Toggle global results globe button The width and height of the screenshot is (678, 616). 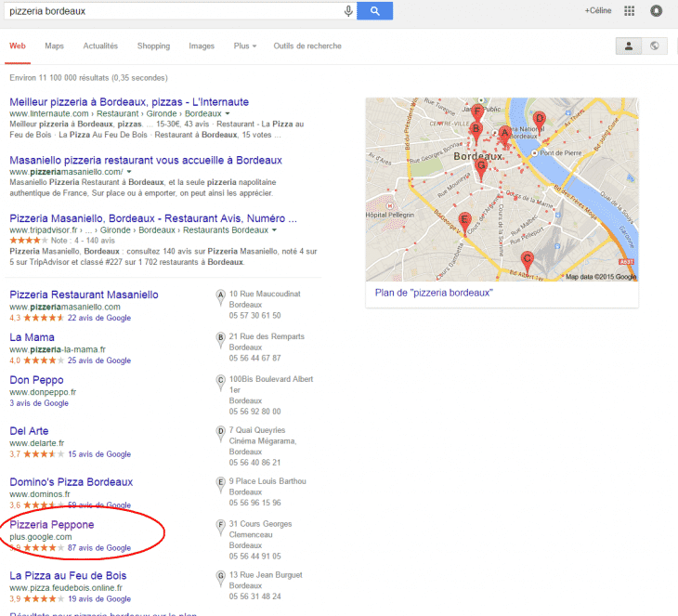pos(655,46)
